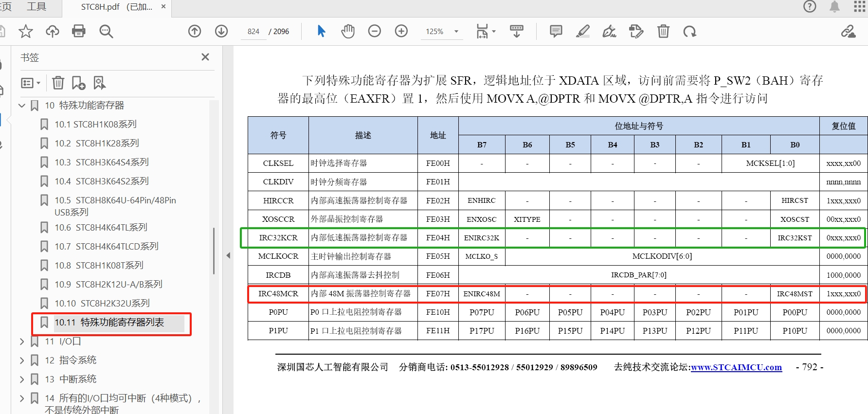Click the XOSCCR symbol cell

[x=278, y=219]
